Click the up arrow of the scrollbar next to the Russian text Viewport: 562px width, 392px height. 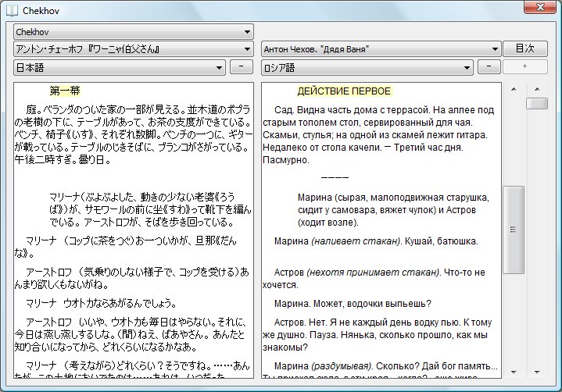(514, 89)
